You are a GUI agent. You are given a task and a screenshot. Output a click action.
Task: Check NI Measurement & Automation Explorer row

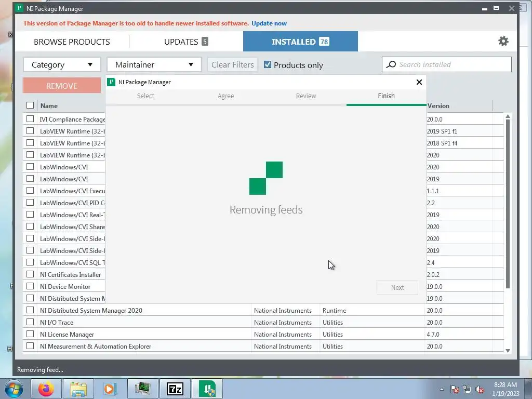[x=30, y=345]
